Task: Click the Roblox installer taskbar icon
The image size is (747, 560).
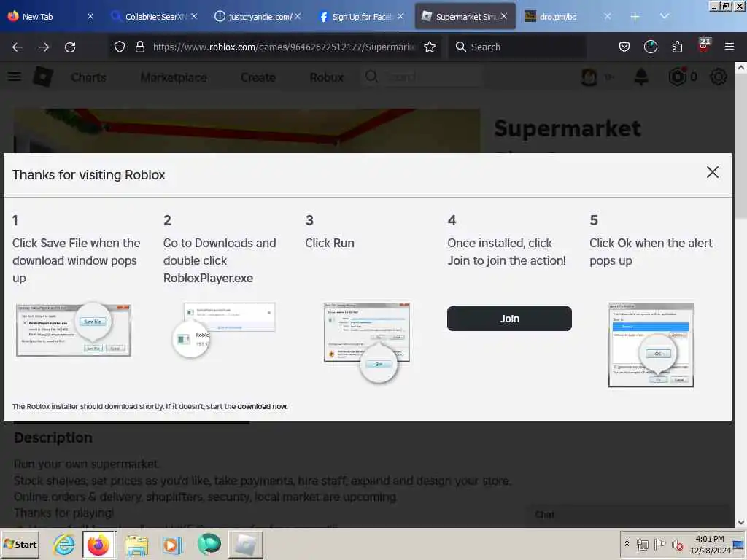Action: [246, 544]
